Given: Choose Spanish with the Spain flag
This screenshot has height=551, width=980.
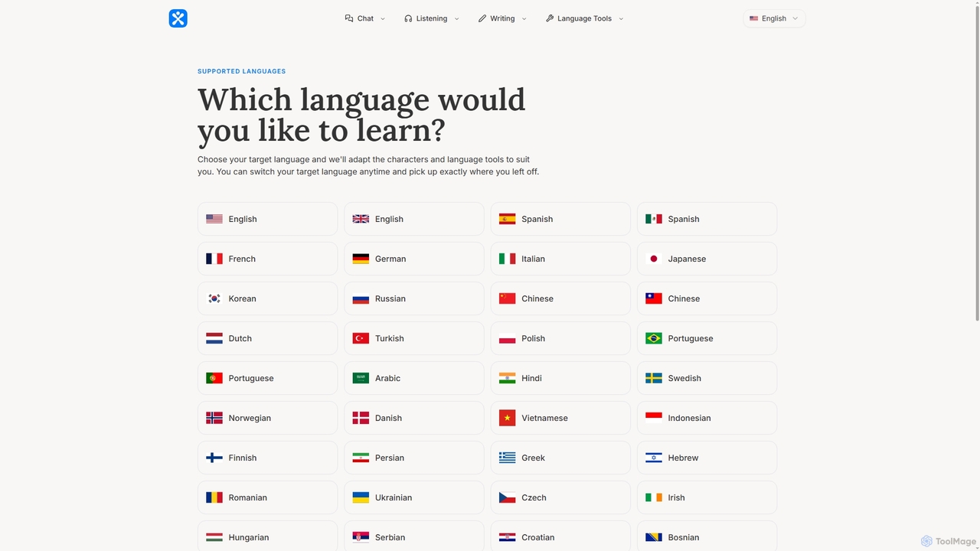Looking at the screenshot, I should (x=560, y=219).
